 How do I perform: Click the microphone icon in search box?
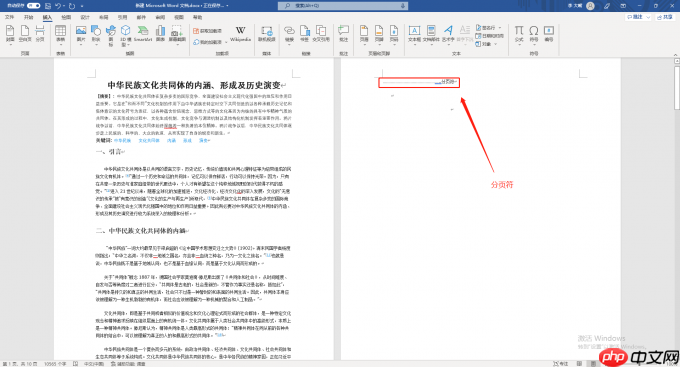coord(403,6)
